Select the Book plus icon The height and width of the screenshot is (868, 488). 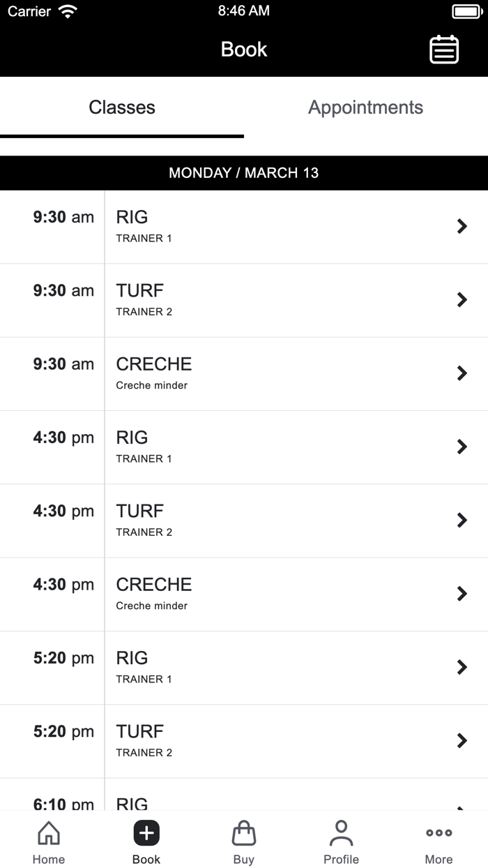pyautogui.click(x=146, y=833)
